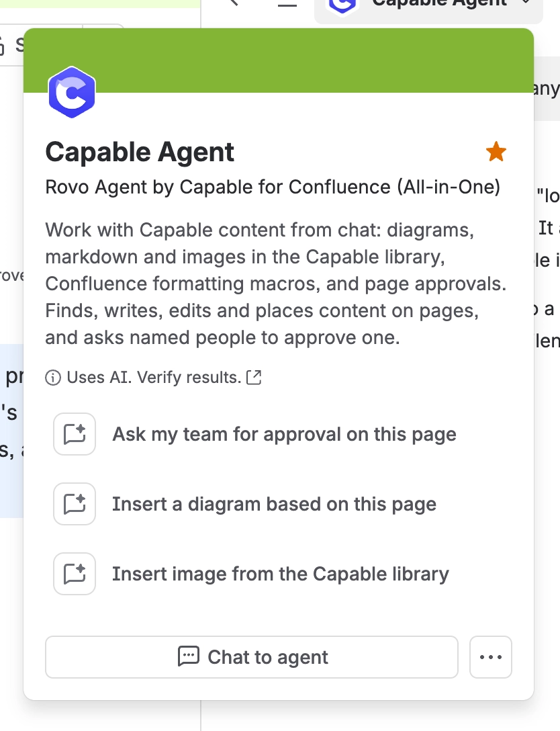
Task: Select Insert image from the Capable library
Action: pos(281,574)
